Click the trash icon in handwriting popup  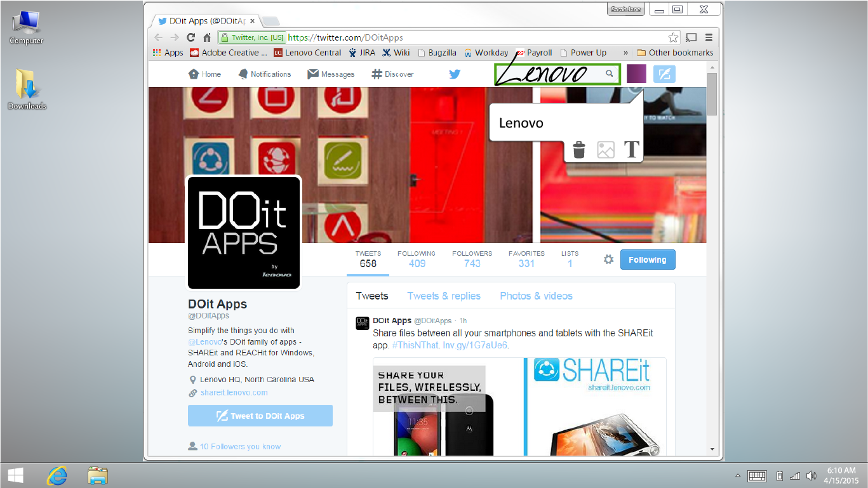(x=578, y=150)
